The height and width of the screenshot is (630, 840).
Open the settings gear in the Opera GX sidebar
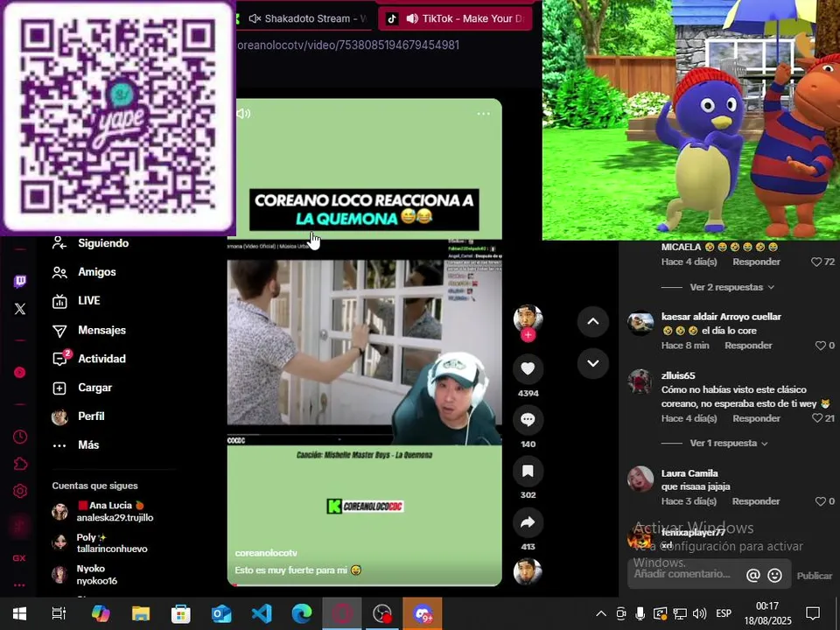click(x=20, y=491)
